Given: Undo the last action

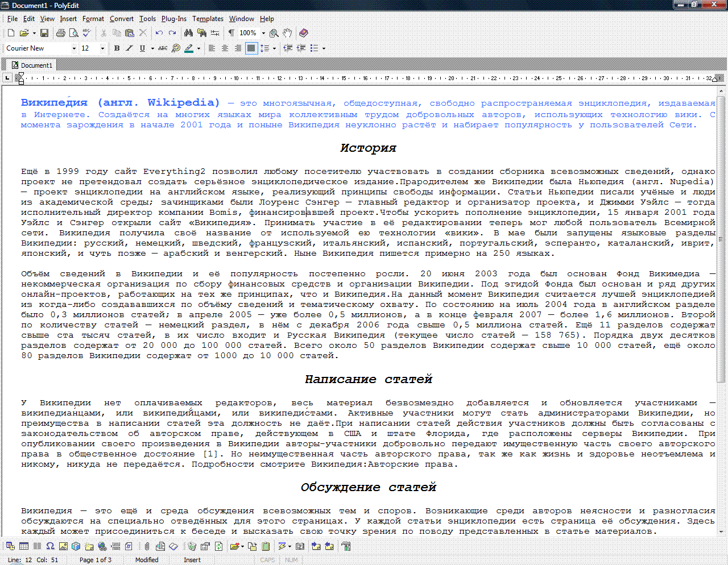Looking at the screenshot, I should point(159,33).
